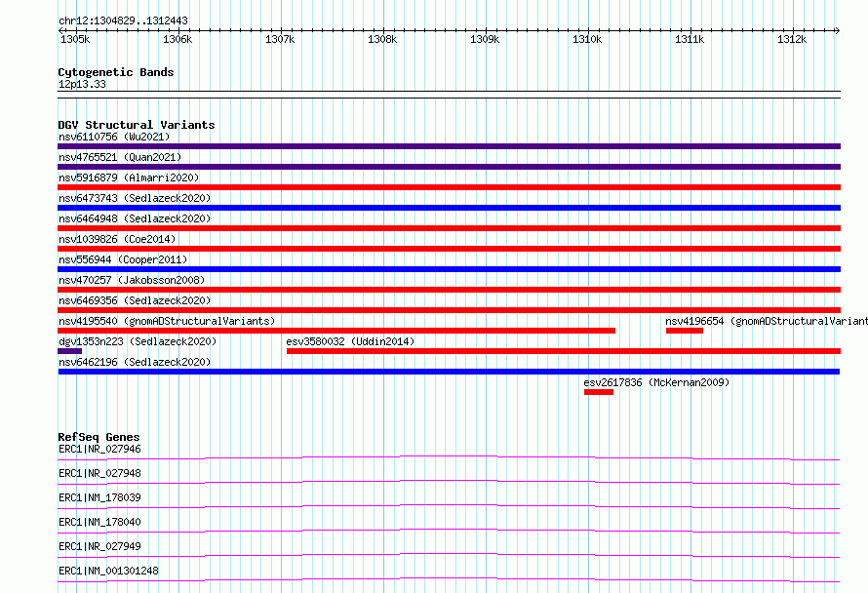Open ERC1|NR_027948 gene label
The width and height of the screenshot is (868, 593).
tap(99, 473)
